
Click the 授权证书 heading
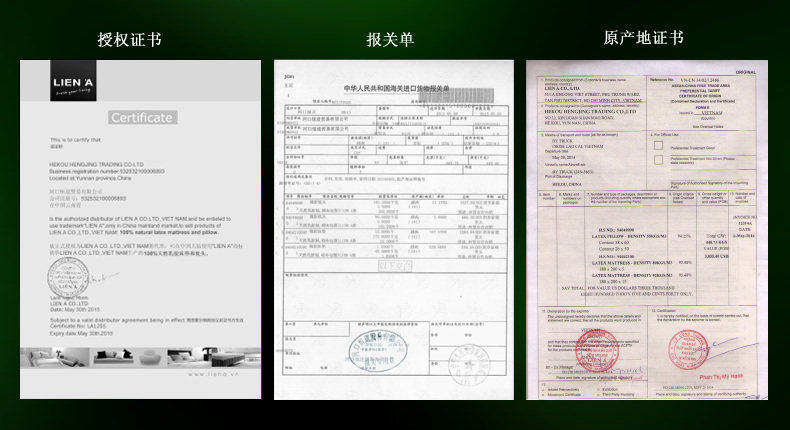point(130,39)
